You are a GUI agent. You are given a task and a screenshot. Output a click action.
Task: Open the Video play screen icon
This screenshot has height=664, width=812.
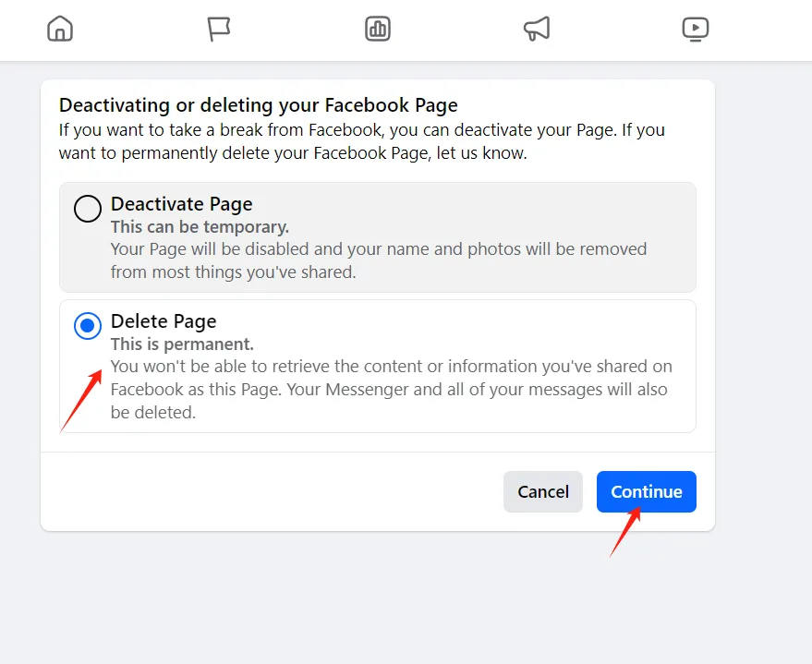[x=695, y=29]
